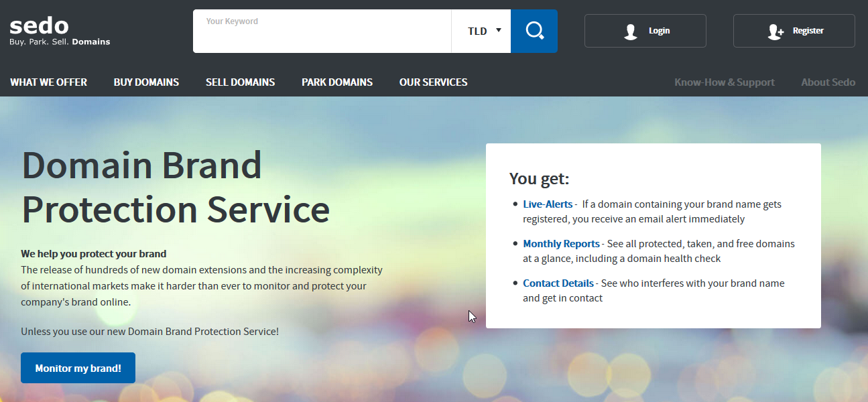Open the OUR SERVICES menu
Screen dimensions: 868x402
[x=433, y=82]
